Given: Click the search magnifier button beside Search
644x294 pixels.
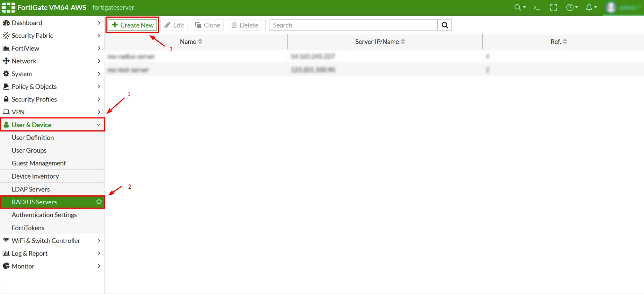Looking at the screenshot, I should (445, 25).
